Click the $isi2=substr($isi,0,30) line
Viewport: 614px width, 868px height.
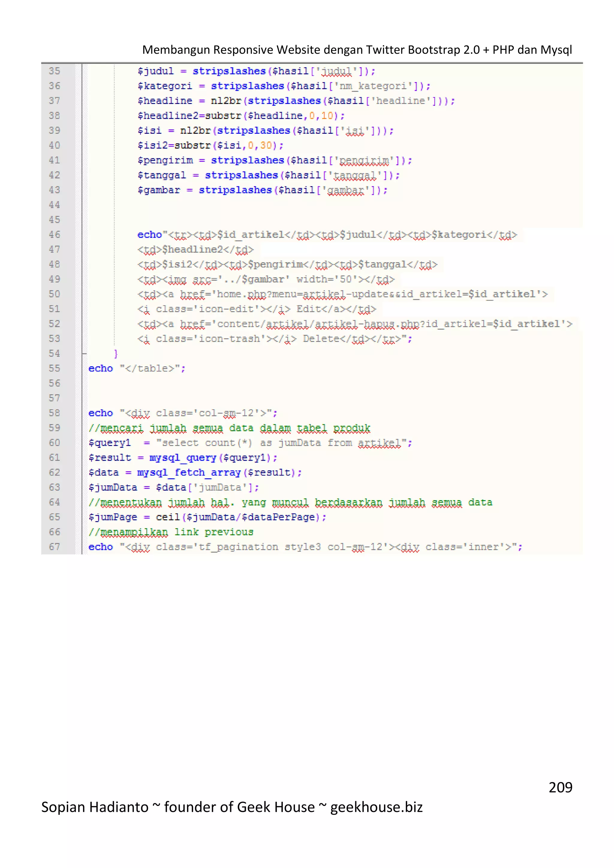[210, 146]
